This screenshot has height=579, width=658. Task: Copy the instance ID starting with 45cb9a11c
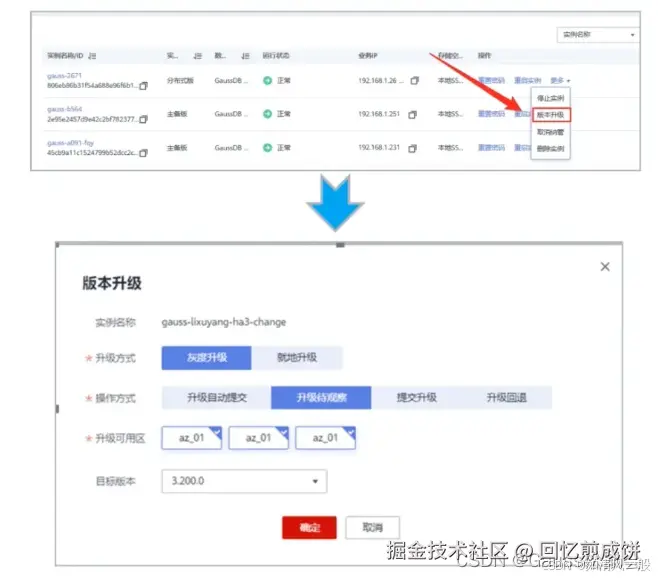pos(144,153)
